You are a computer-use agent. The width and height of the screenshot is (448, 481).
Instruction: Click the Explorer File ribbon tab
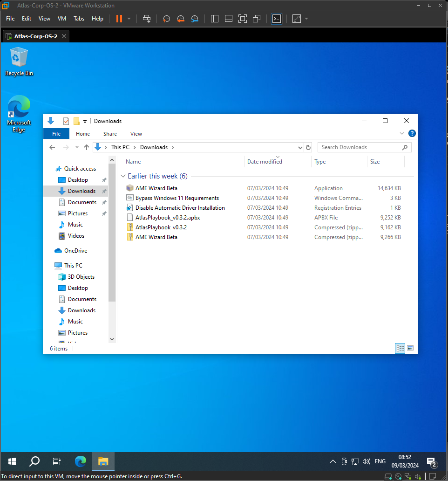56,134
